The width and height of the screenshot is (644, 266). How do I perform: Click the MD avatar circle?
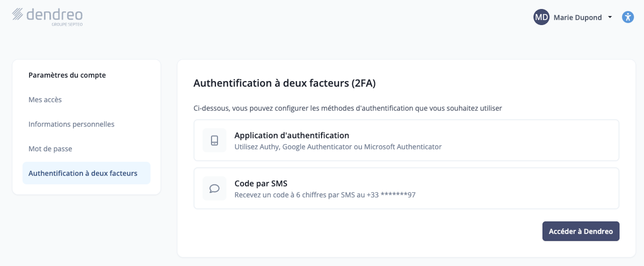point(541,17)
